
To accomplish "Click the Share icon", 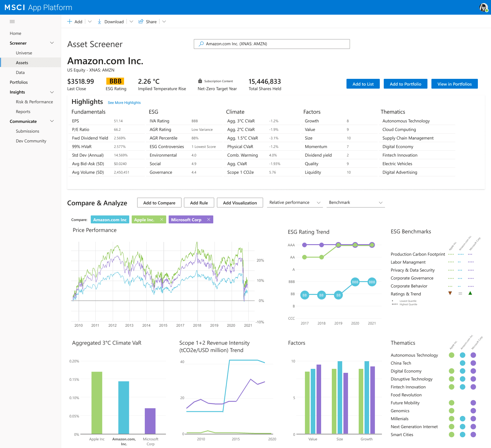I will pyautogui.click(x=141, y=21).
